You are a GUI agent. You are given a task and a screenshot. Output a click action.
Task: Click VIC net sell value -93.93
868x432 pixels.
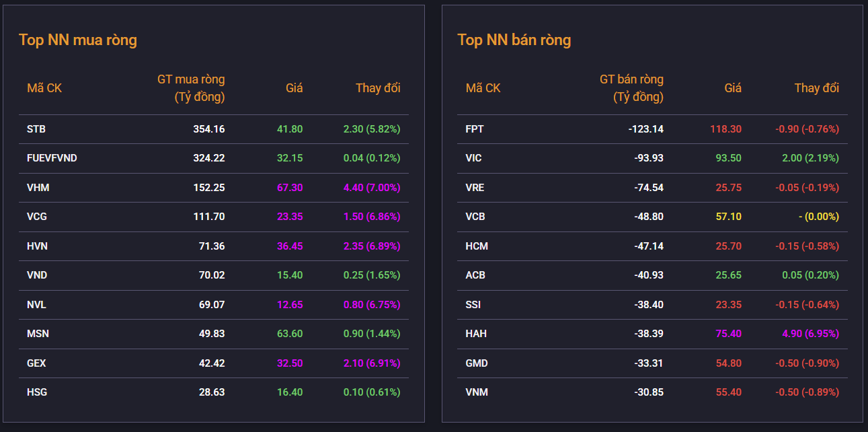(x=648, y=158)
